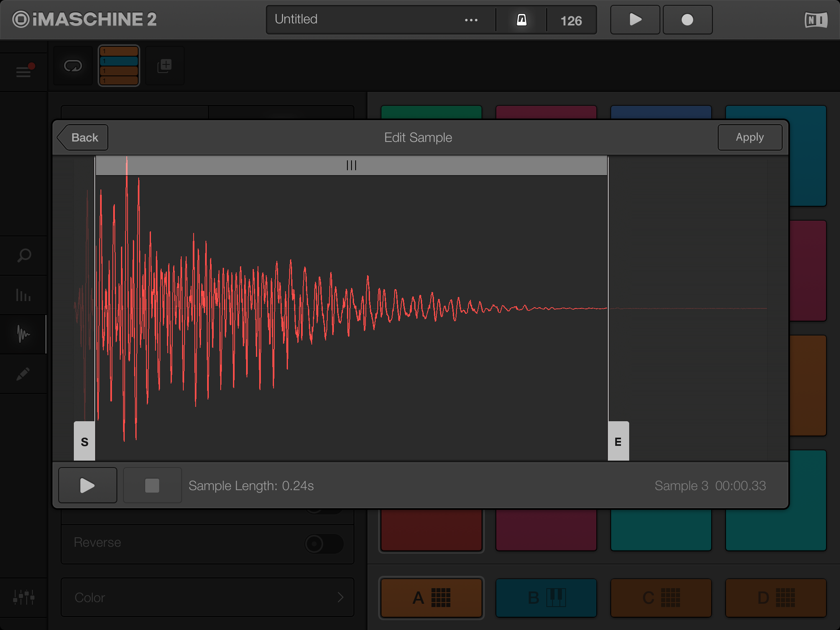Toggle the Reverse switch

[x=324, y=543]
